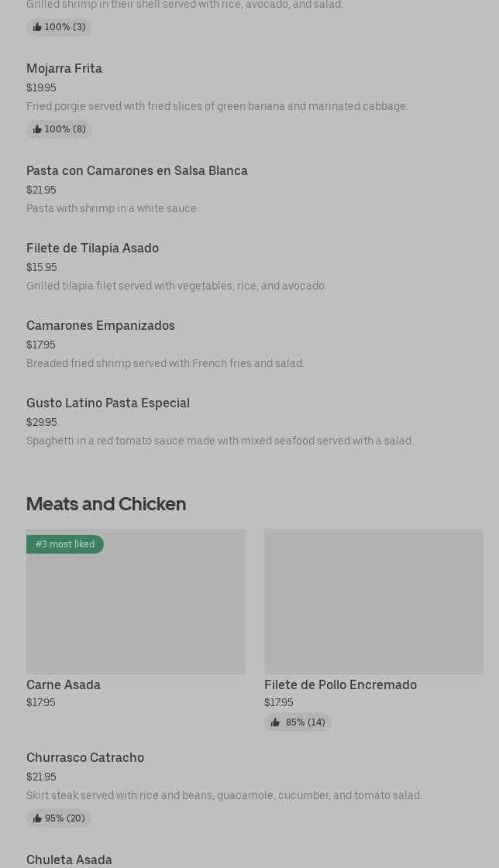Click the Churrasco Catracho skirt steak description
The width and height of the screenshot is (499, 868).
[x=224, y=795]
